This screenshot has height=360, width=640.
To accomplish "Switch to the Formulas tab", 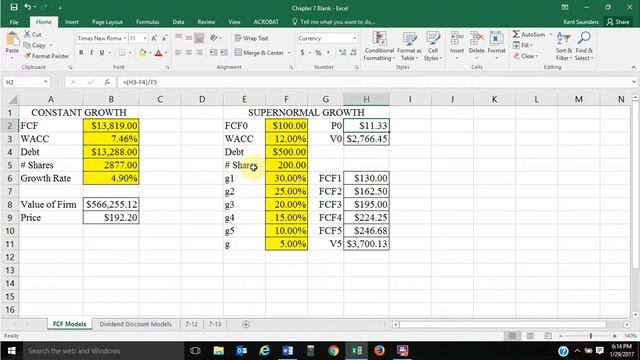I will 147,22.
